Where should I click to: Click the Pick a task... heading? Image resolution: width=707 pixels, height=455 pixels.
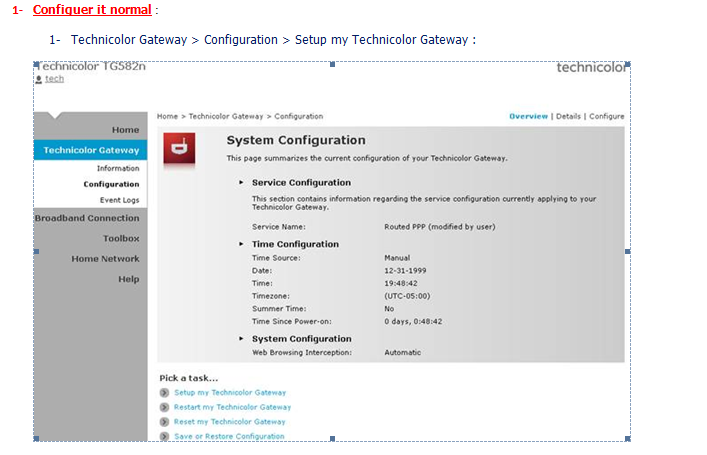click(x=188, y=378)
